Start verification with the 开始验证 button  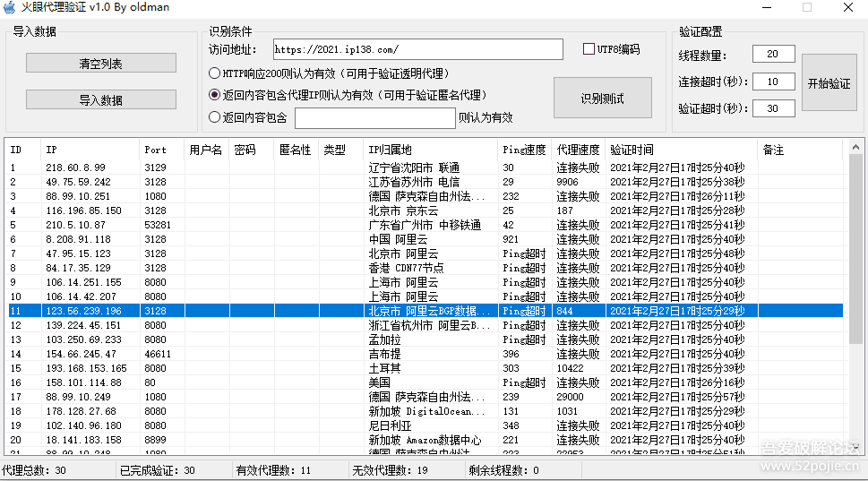(x=829, y=83)
